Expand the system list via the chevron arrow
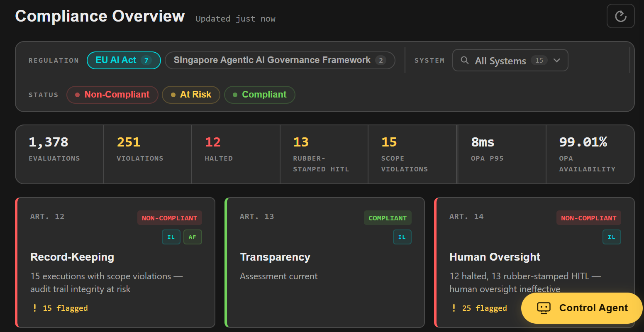The image size is (644, 332). click(557, 60)
